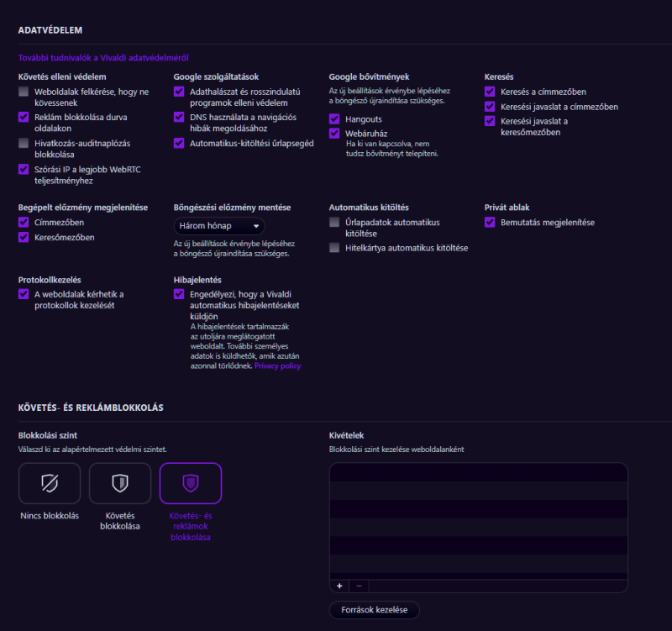This screenshot has width=672, height=631.
Task: Select 'Követés- és reklámok blokkolása' shield icon
Action: pos(191,483)
